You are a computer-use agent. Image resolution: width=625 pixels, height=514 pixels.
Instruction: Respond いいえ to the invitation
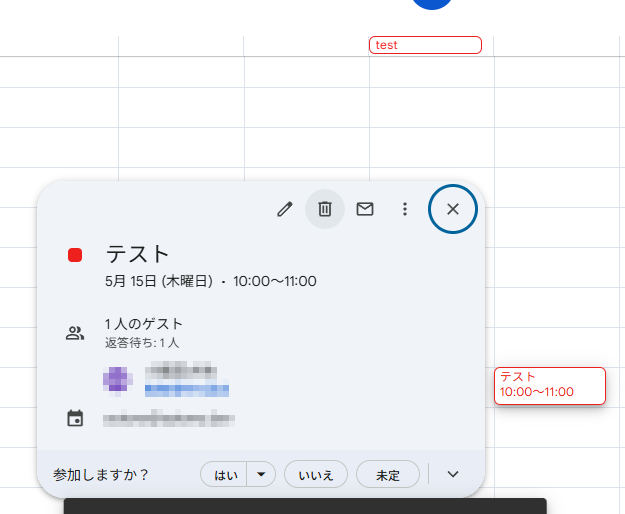(316, 475)
